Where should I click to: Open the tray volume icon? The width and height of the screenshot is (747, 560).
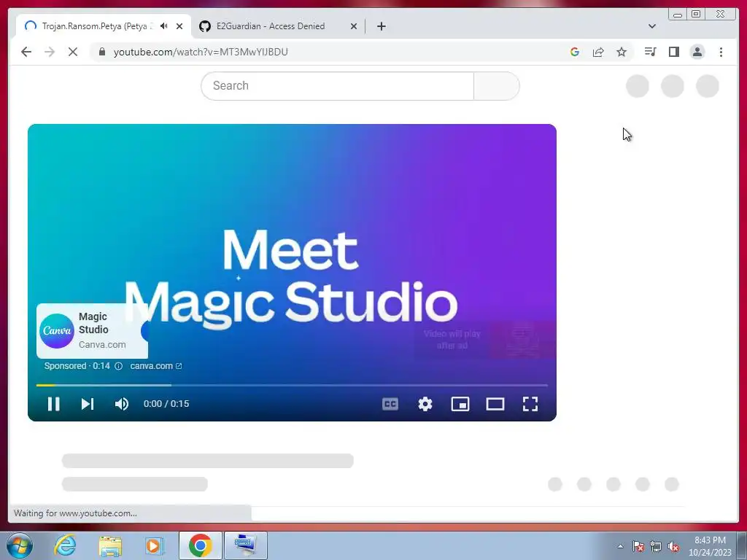(x=673, y=546)
